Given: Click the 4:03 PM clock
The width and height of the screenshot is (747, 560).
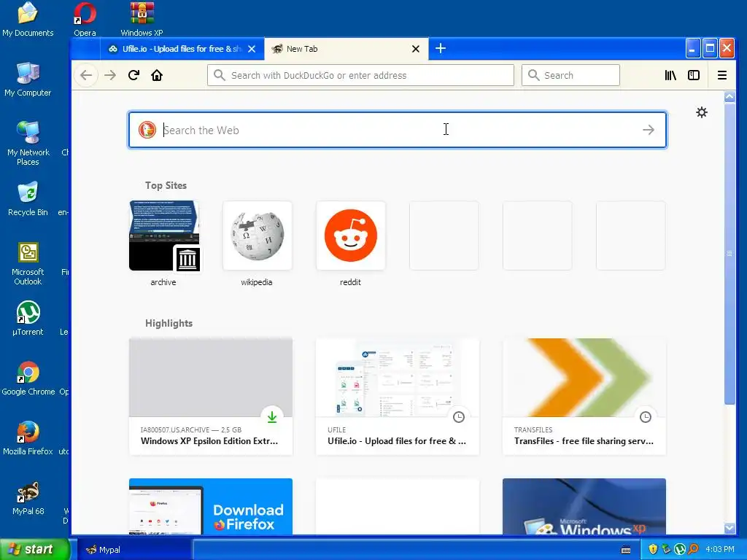Looking at the screenshot, I should click(720, 549).
